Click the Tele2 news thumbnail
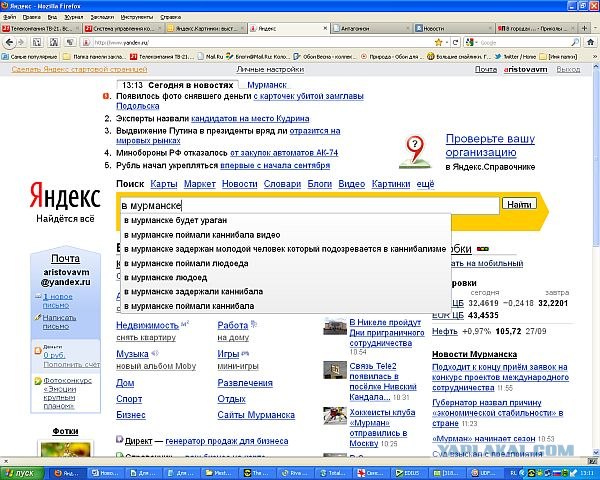This screenshot has width=600, height=480. (x=335, y=370)
